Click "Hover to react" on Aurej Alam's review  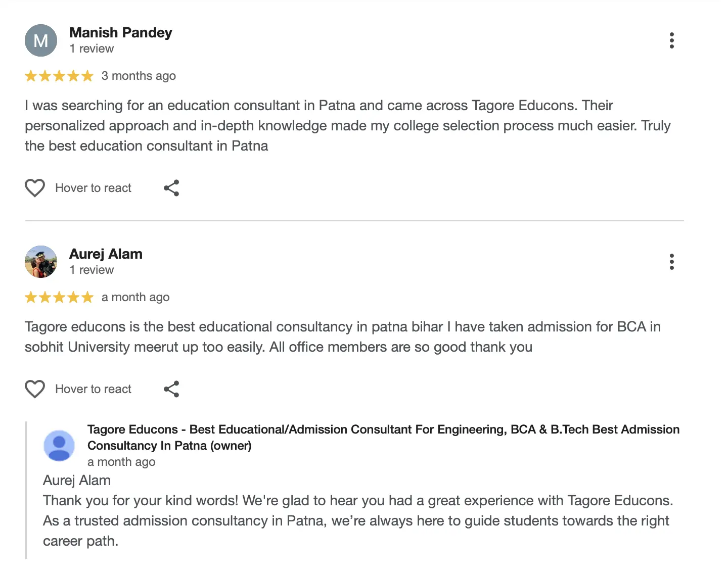pyautogui.click(x=93, y=389)
